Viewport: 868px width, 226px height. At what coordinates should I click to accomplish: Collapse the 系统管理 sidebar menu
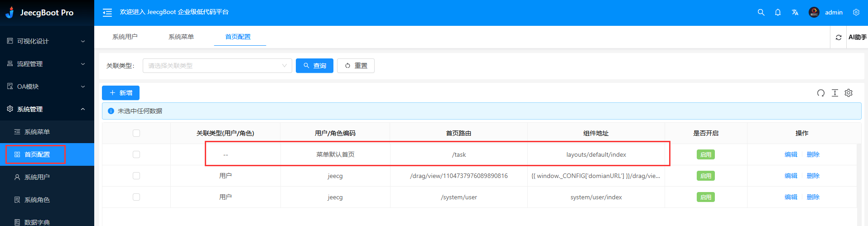(x=47, y=109)
